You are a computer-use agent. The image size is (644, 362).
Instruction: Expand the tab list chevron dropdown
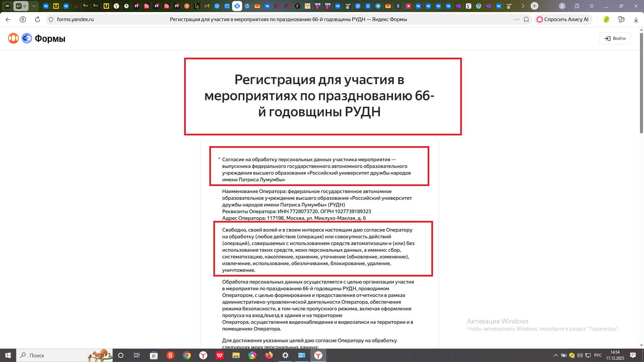click(34, 6)
